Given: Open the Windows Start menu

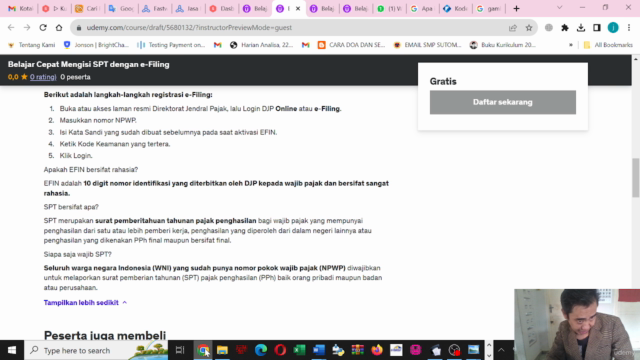Looking at the screenshot, I should pos(12,350).
